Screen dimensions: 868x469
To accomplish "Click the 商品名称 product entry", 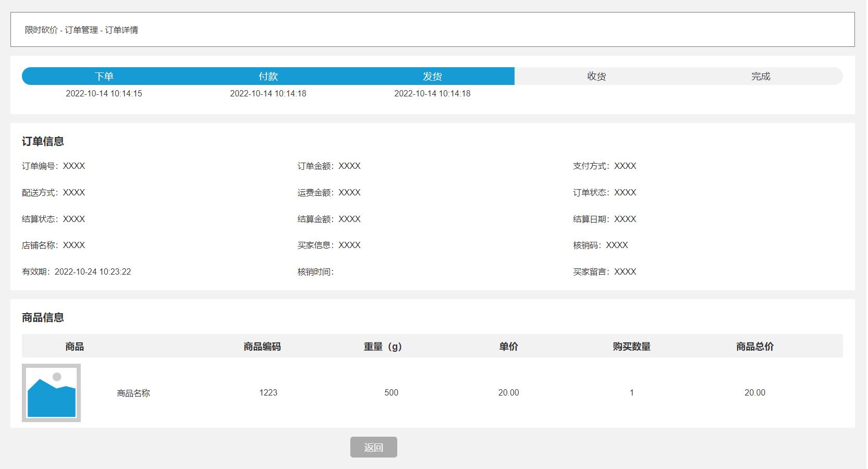I will coord(133,393).
